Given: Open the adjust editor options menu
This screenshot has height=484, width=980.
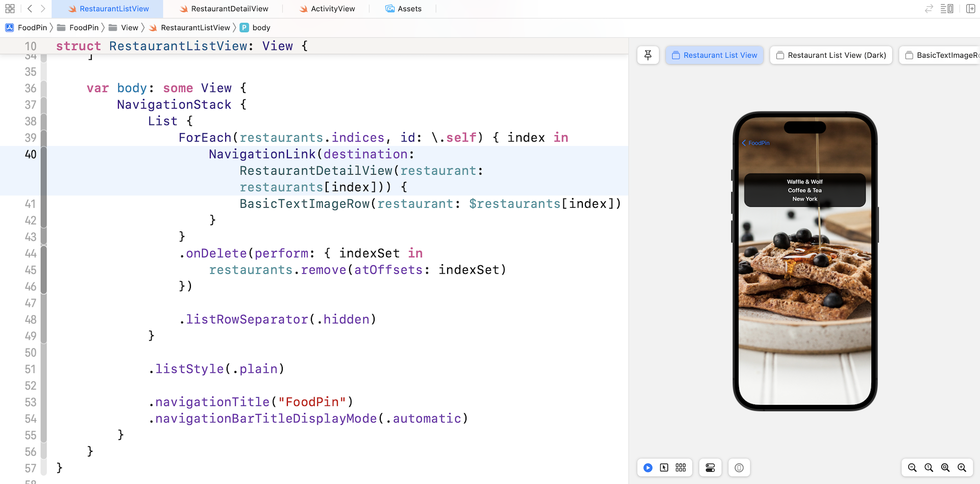Looking at the screenshot, I should [947, 9].
